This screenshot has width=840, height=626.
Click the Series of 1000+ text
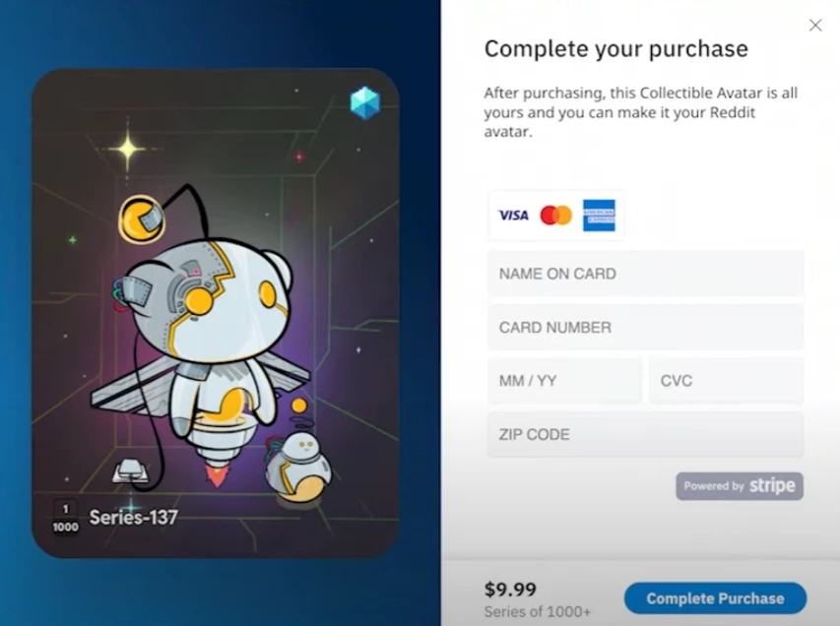coord(538,611)
